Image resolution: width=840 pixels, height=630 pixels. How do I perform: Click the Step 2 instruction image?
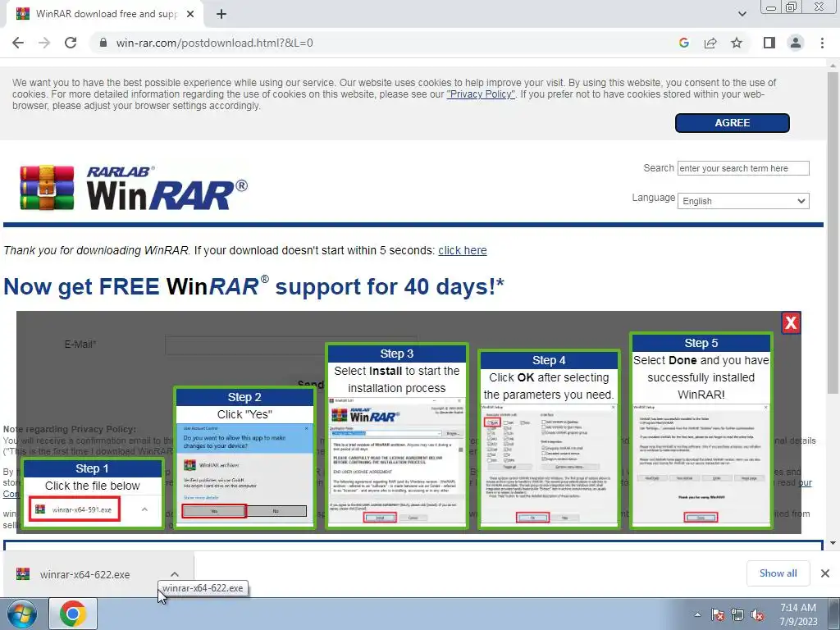244,458
